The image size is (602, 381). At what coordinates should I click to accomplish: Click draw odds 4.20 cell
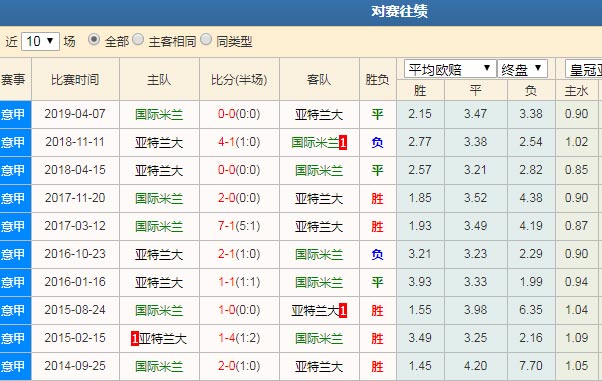pyautogui.click(x=475, y=366)
